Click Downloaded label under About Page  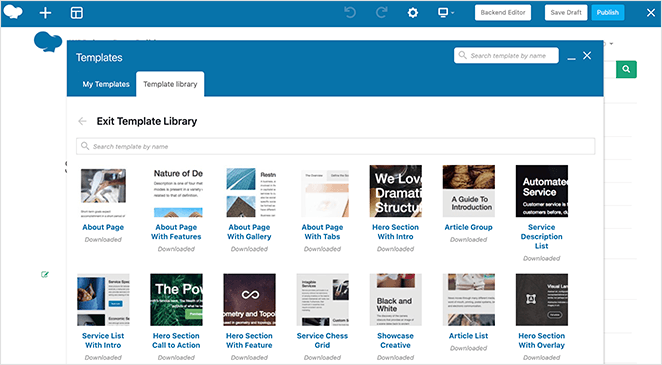click(103, 239)
